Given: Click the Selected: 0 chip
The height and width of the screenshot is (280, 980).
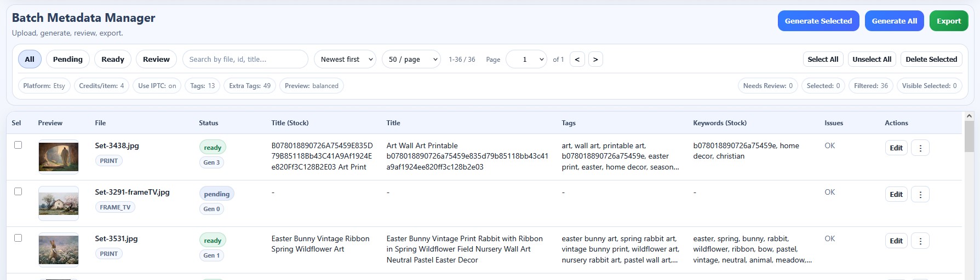Looking at the screenshot, I should (x=823, y=86).
